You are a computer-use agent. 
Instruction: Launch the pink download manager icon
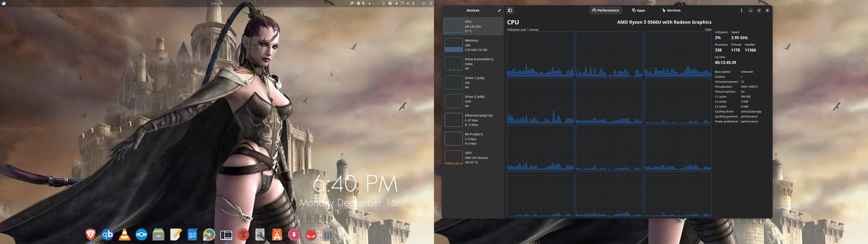[x=294, y=234]
